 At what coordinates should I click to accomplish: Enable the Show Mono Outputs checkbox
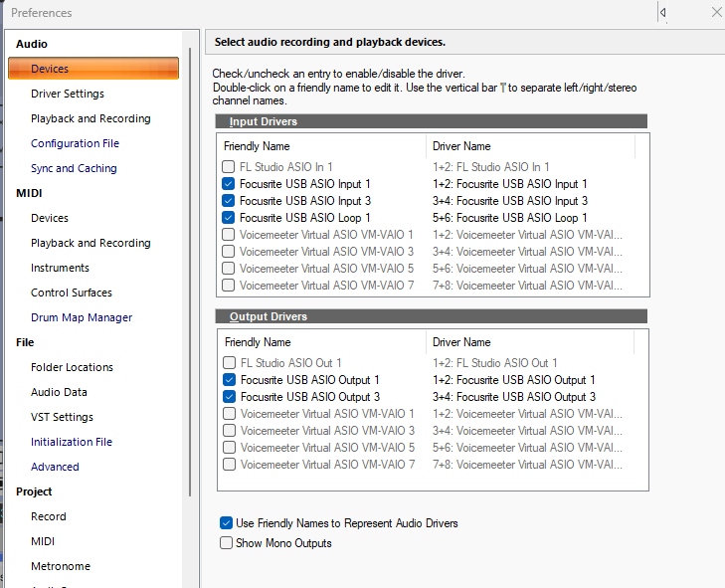[x=227, y=543]
